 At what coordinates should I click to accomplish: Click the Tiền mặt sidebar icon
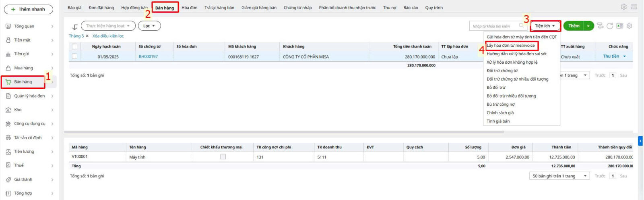coord(8,40)
